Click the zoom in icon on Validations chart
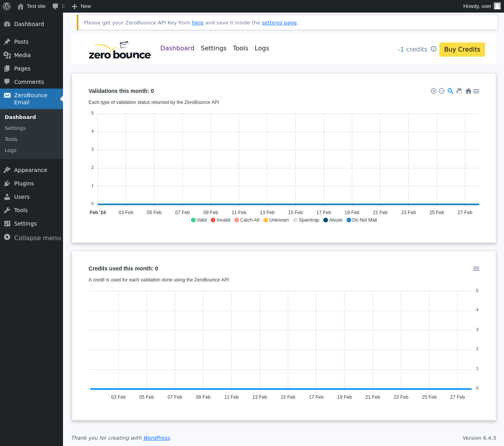This screenshot has height=446, width=504. coord(434,91)
